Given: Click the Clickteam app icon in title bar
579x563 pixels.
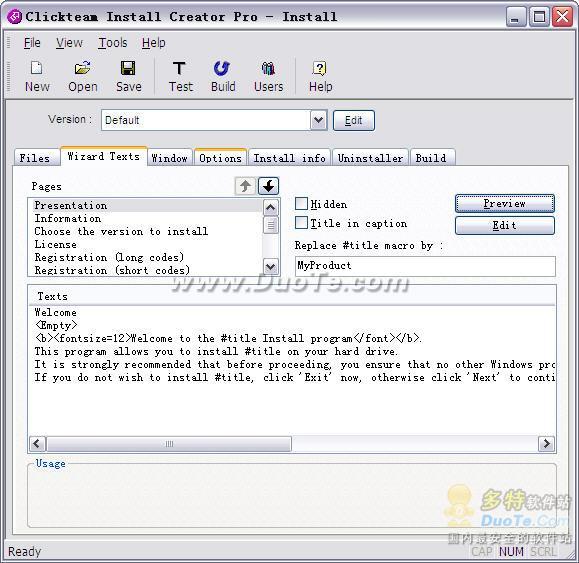Looking at the screenshot, I should (15, 17).
